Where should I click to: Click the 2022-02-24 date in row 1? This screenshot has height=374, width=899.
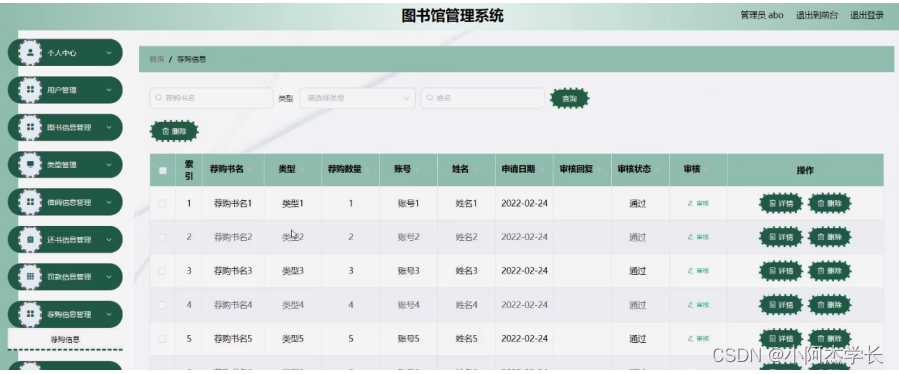coord(524,203)
